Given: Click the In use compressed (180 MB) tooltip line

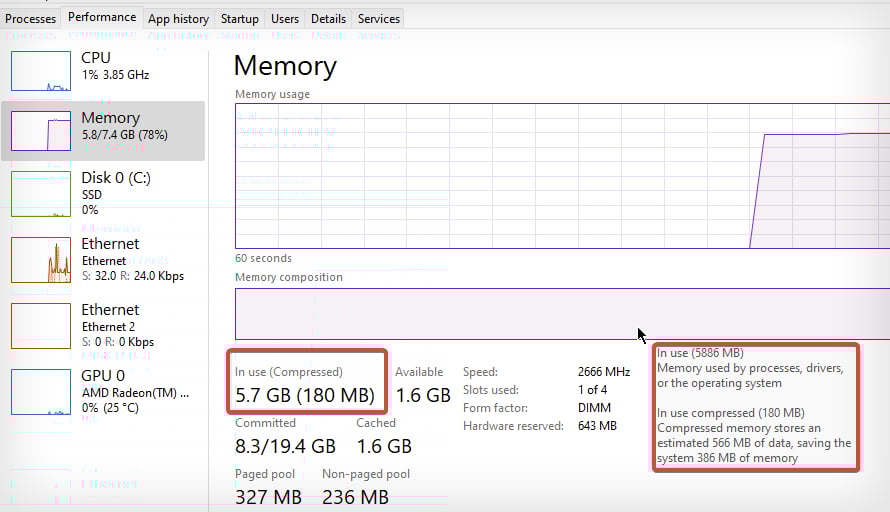Looking at the screenshot, I should (x=731, y=413).
